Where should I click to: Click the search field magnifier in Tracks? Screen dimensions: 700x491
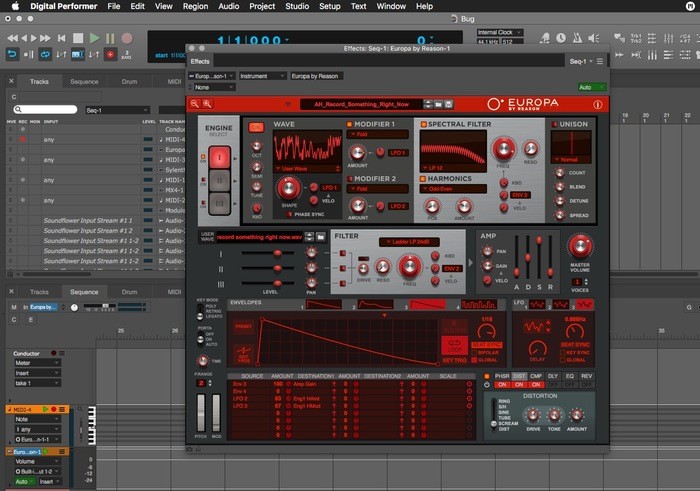tap(18, 109)
